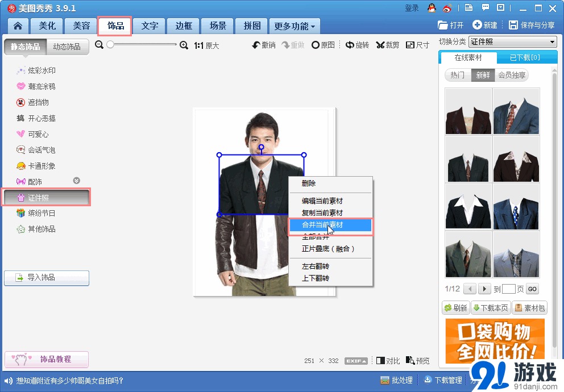Switch to the 已下载[0] tab

(x=525, y=57)
